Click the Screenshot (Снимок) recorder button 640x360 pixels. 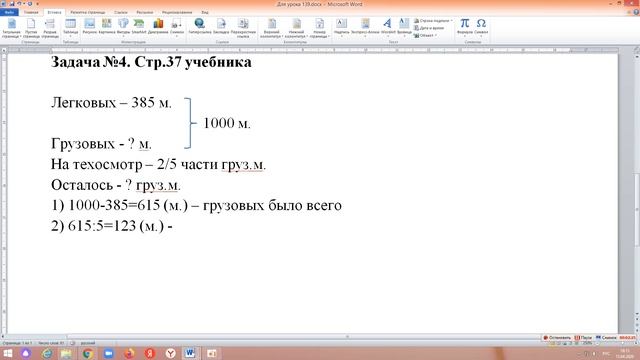[x=606, y=338]
